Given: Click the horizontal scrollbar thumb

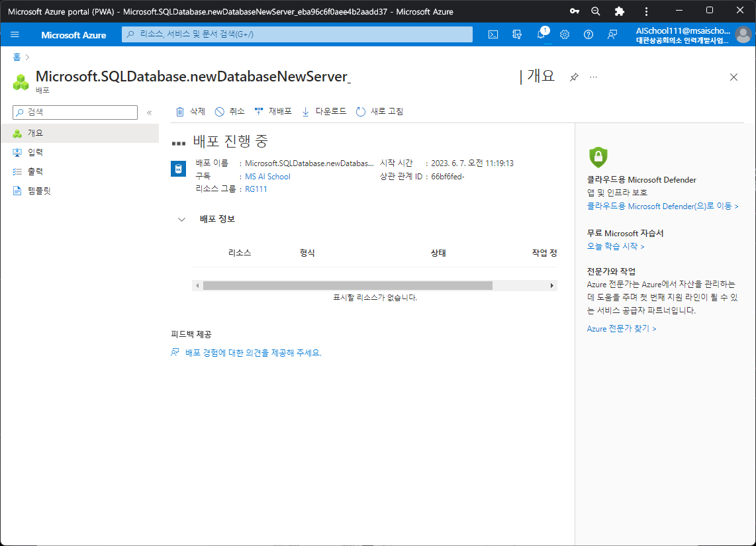Looking at the screenshot, I should click(x=348, y=286).
